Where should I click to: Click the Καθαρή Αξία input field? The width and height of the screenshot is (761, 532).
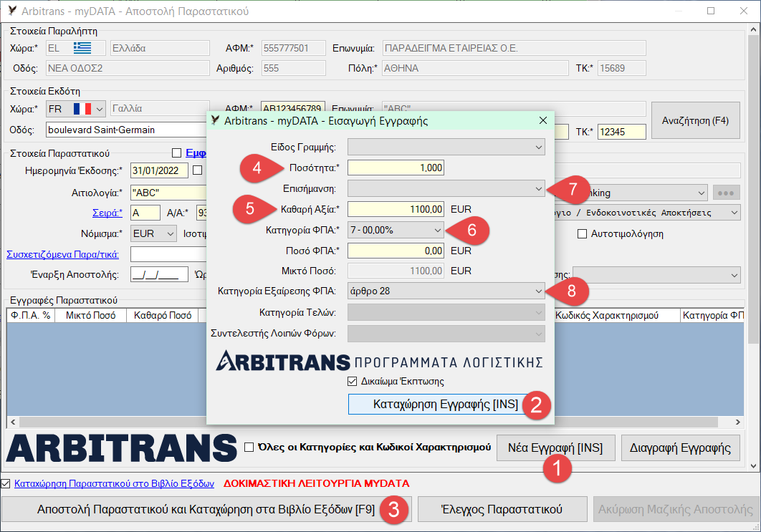point(396,209)
